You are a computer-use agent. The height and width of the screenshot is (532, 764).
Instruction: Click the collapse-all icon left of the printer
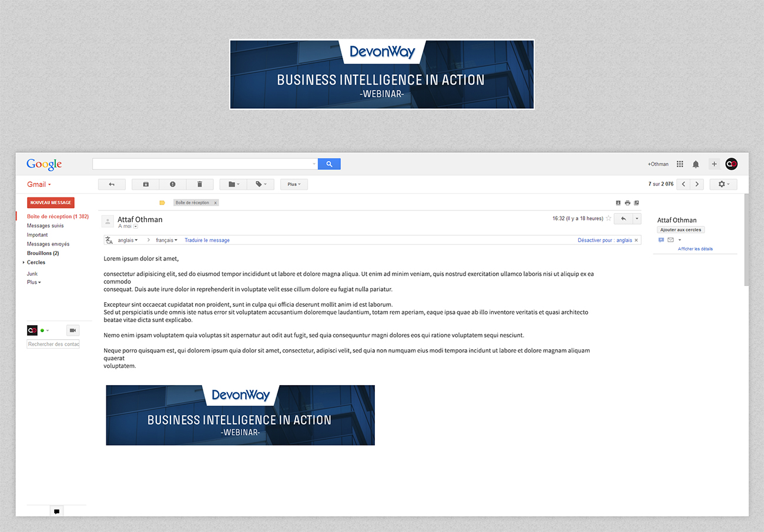(618, 203)
